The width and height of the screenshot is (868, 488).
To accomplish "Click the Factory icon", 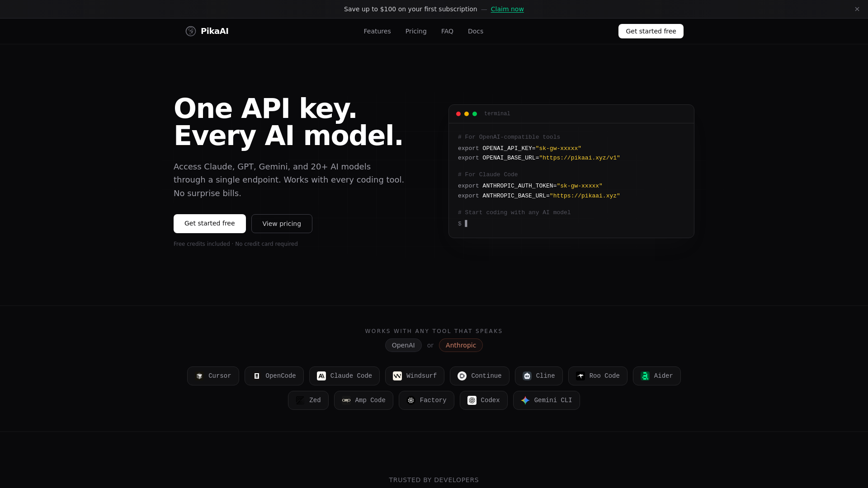I will tap(411, 400).
